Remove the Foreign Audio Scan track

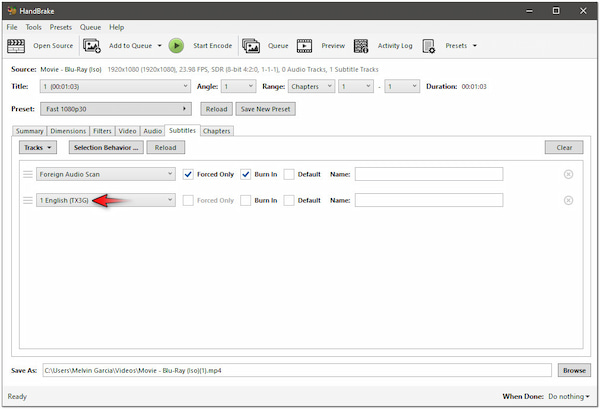coord(568,174)
